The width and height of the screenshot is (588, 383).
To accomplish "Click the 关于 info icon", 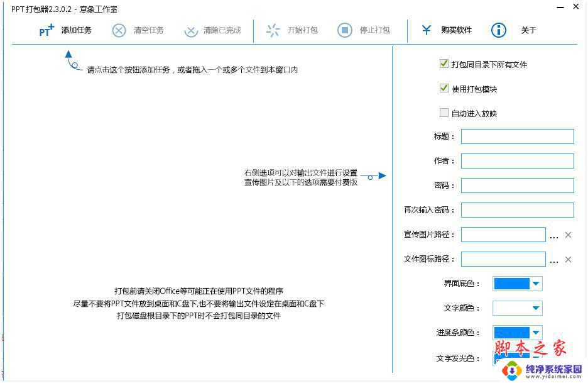I will pyautogui.click(x=498, y=30).
